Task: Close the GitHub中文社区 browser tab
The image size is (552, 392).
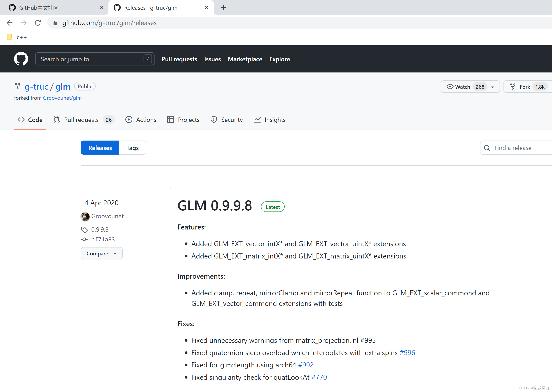Action: tap(102, 8)
